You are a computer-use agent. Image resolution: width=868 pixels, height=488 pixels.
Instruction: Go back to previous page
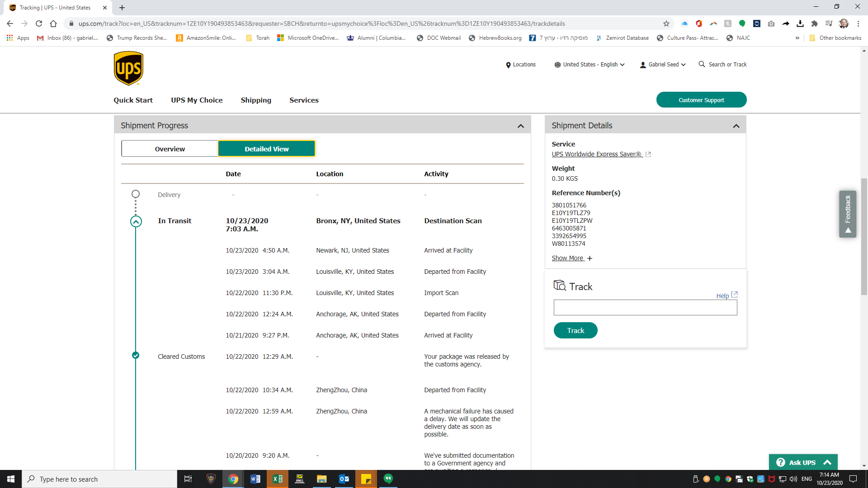(10, 23)
